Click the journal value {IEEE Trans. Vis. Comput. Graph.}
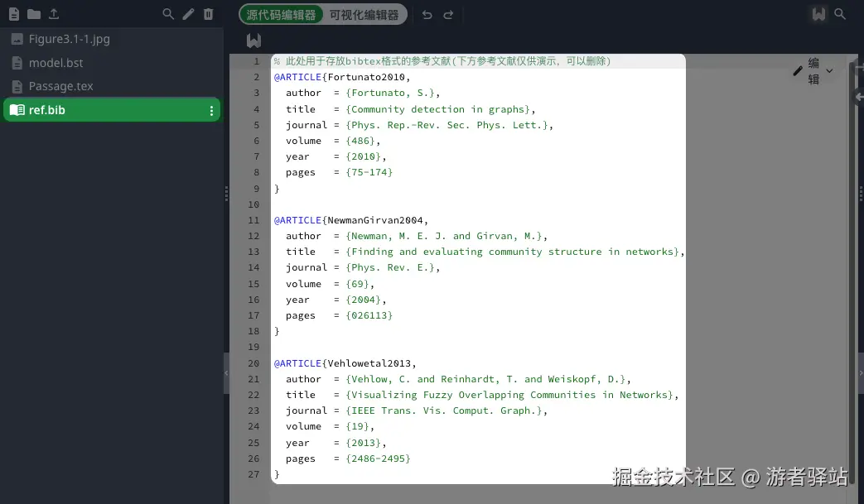This screenshot has height=504, width=864. [444, 410]
